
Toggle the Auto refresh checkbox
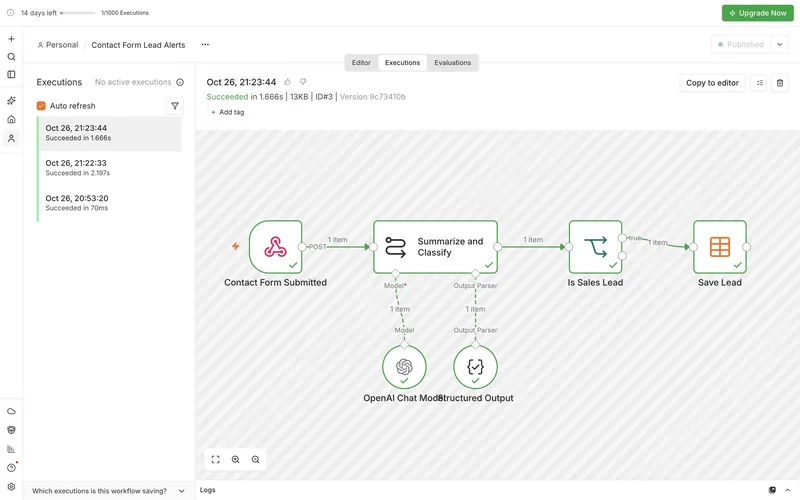tap(41, 106)
